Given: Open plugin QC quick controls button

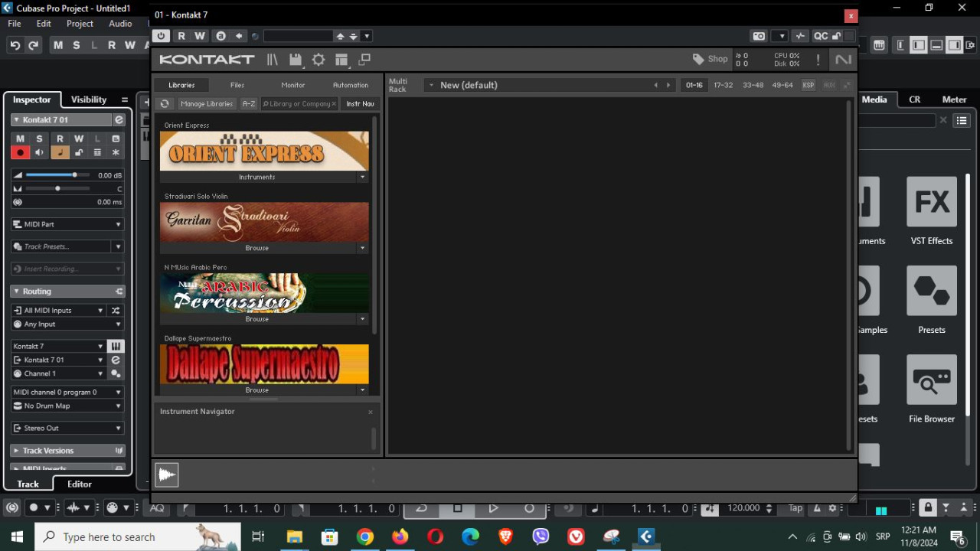Looking at the screenshot, I should pos(820,36).
